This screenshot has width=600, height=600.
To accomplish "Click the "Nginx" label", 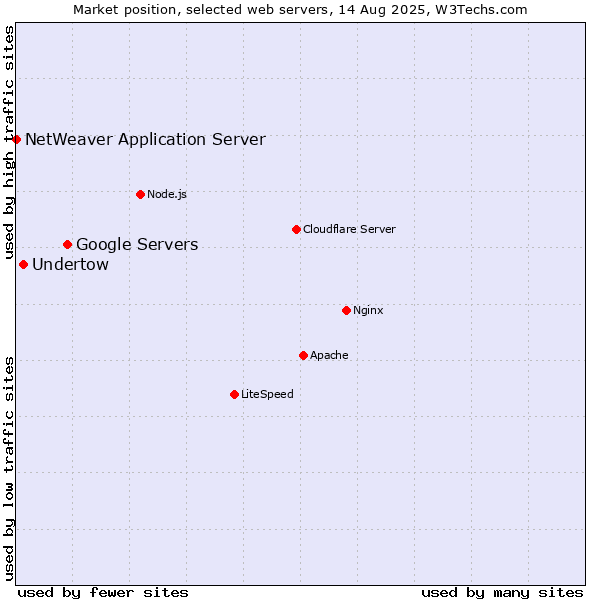I will tap(368, 311).
